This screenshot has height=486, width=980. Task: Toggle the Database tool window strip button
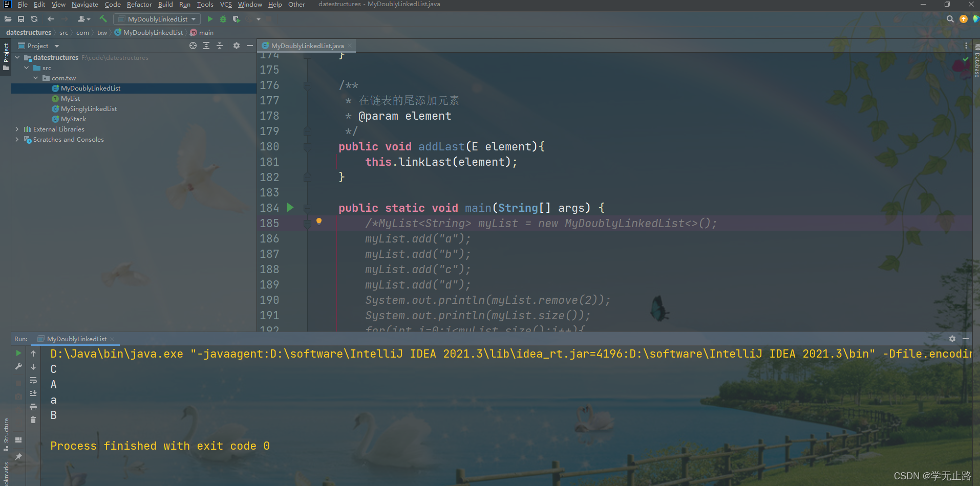click(x=976, y=61)
